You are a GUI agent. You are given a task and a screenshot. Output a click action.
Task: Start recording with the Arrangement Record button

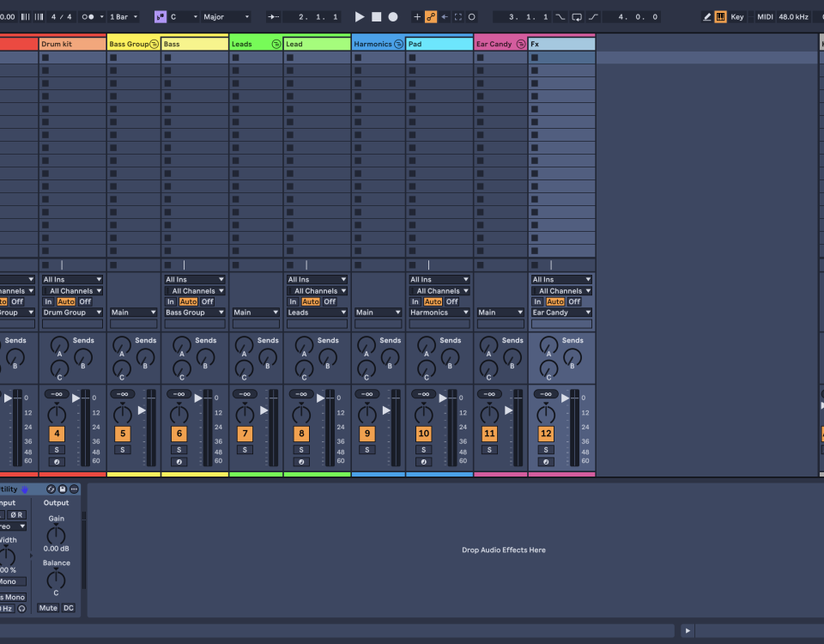(x=393, y=17)
